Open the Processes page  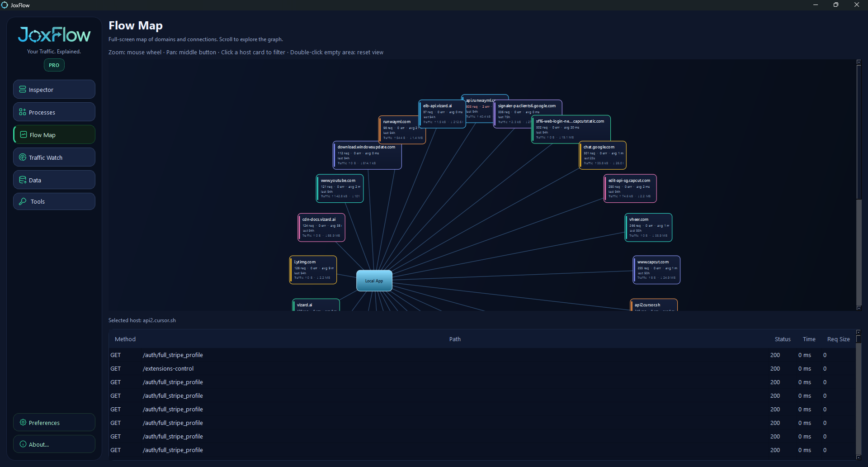tap(54, 112)
